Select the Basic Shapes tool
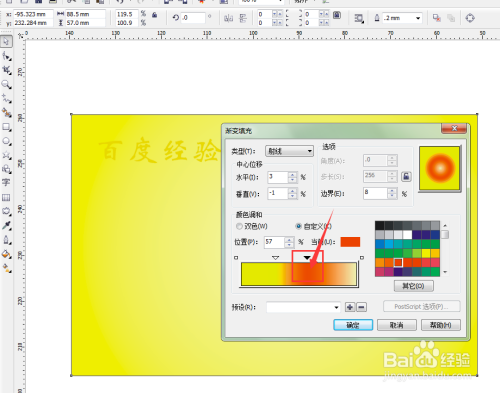 (x=6, y=169)
